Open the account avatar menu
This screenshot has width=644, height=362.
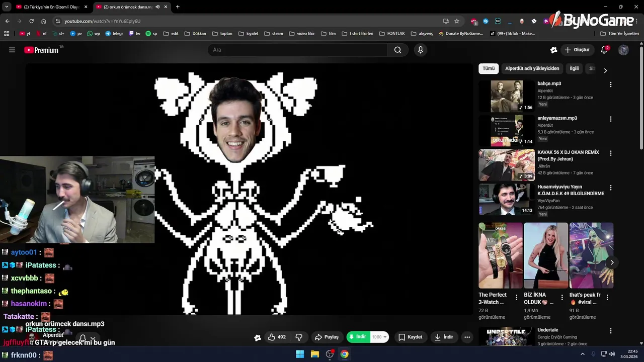point(623,50)
